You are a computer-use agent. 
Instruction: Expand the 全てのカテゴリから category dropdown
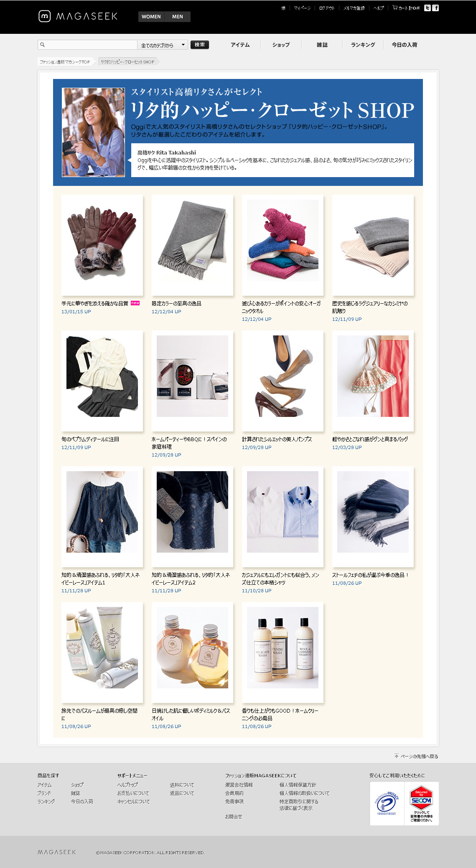click(x=163, y=45)
